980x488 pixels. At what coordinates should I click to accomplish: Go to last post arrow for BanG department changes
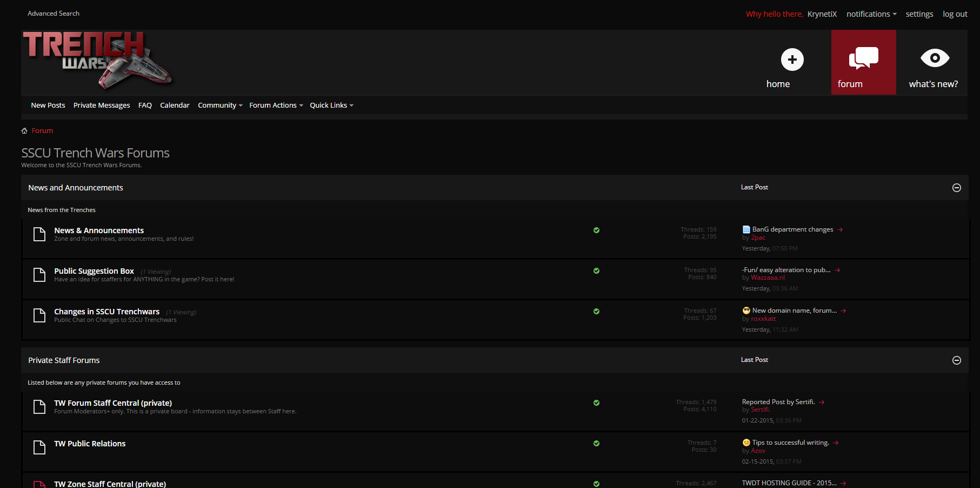click(x=840, y=230)
